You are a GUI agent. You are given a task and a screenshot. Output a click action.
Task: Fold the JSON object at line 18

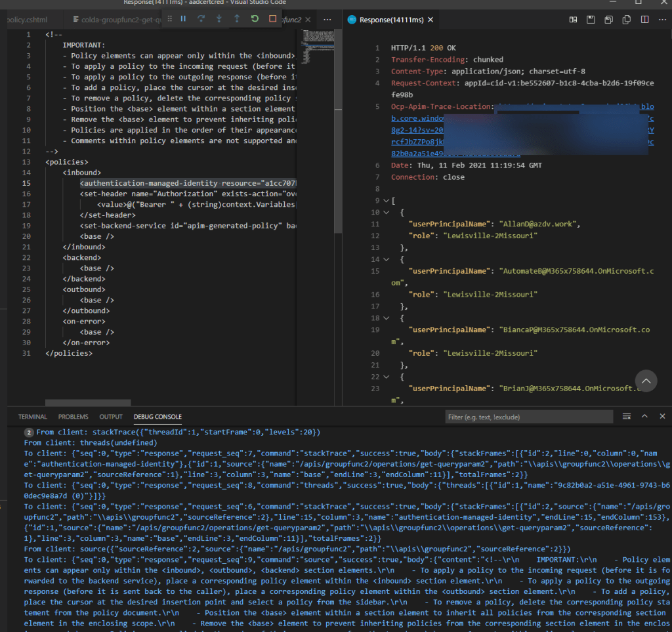coord(385,318)
